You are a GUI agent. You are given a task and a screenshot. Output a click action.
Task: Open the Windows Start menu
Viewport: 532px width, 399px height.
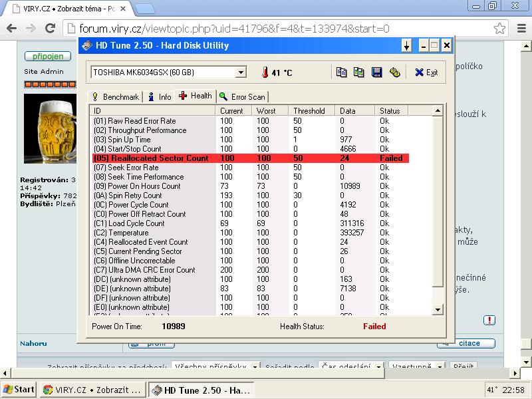19,390
